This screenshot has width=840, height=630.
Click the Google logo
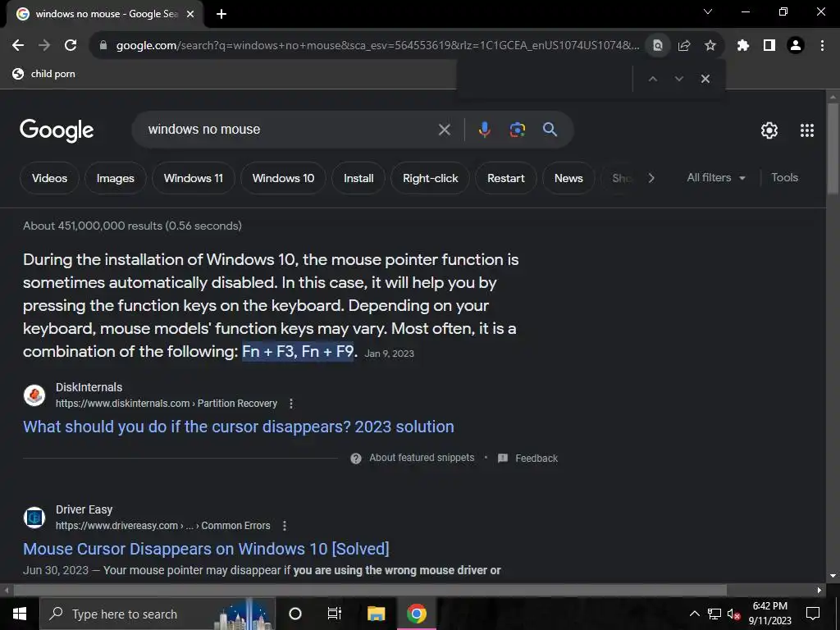point(57,130)
